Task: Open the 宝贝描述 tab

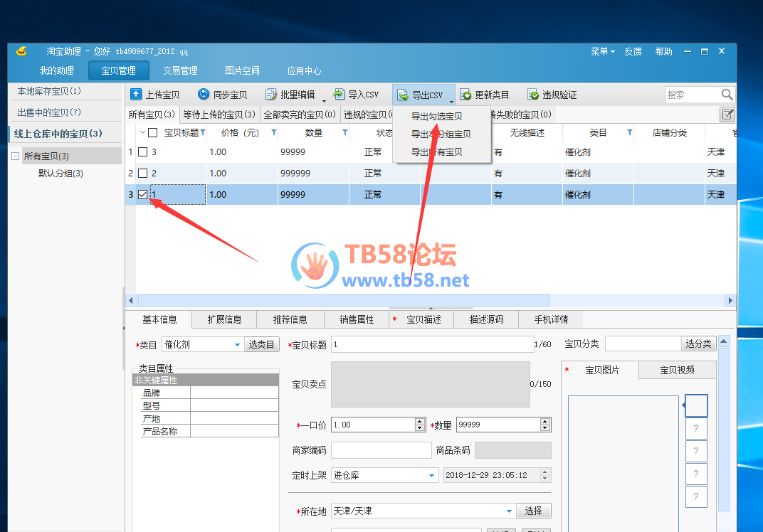Action: pos(421,319)
